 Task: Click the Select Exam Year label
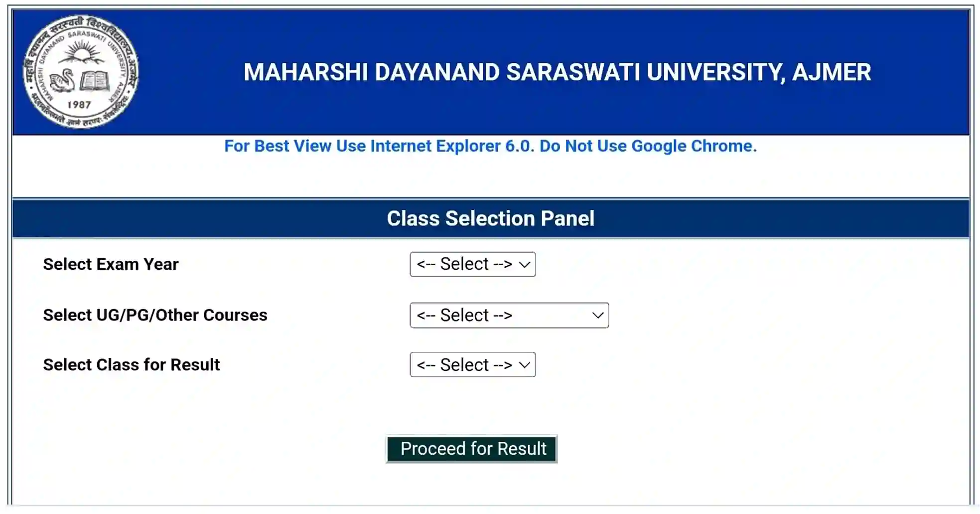pyautogui.click(x=111, y=264)
